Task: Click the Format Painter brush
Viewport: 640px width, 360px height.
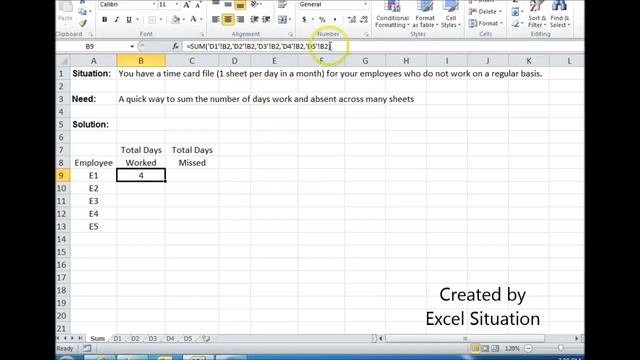Action: tap(83, 24)
